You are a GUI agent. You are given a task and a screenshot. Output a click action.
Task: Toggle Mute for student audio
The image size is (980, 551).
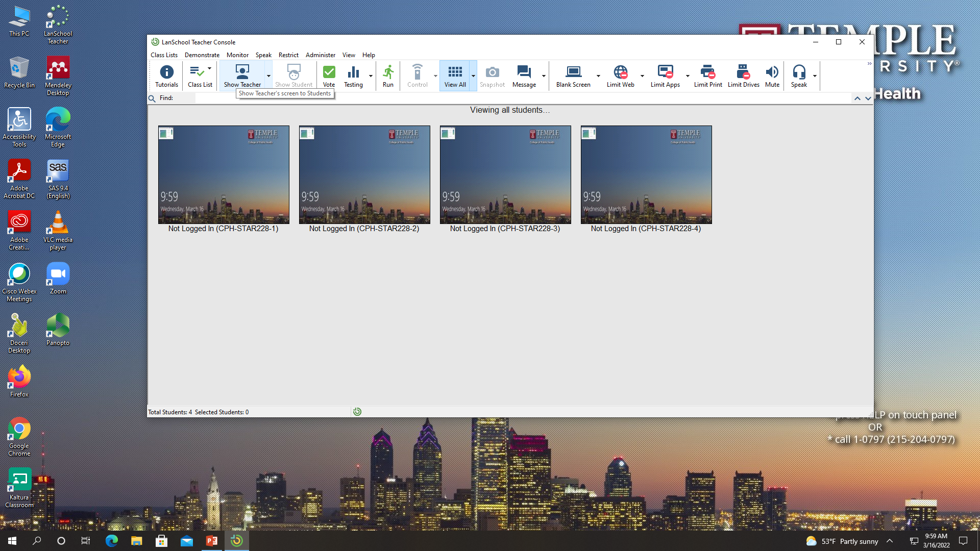click(x=772, y=76)
